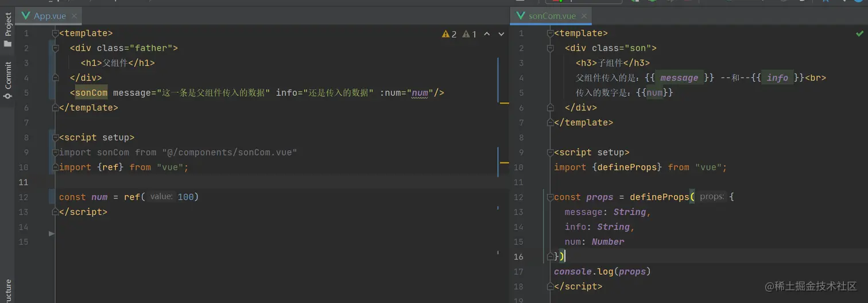Image resolution: width=868 pixels, height=303 pixels.
Task: Click line number 5 in App.vue gutter
Action: click(x=26, y=93)
